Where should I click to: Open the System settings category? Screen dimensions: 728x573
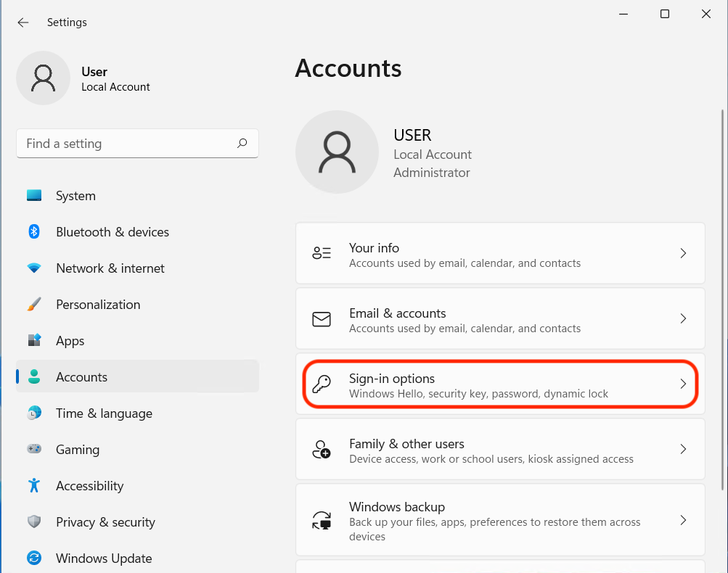75,196
